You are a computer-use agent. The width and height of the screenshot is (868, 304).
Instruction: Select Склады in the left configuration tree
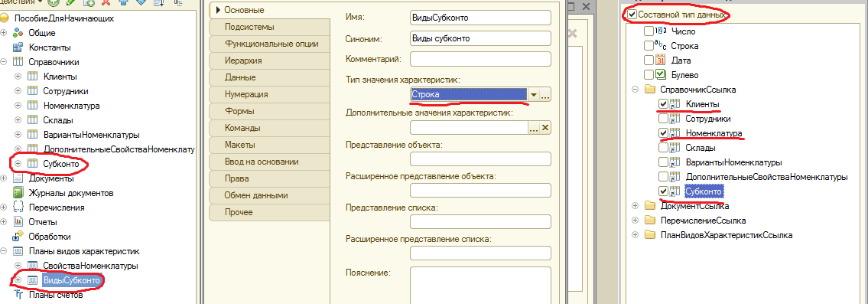(x=59, y=119)
